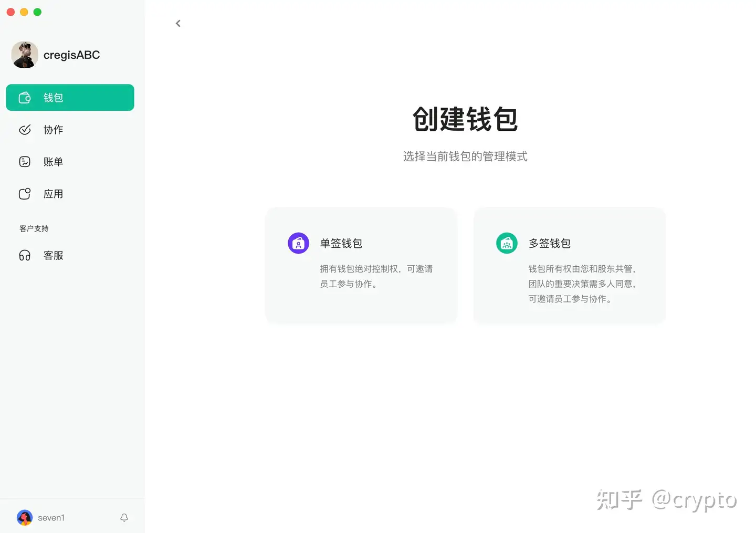Viewport: 756px width, 533px height.
Task: Open the 应用 applications icon
Action: pos(25,193)
